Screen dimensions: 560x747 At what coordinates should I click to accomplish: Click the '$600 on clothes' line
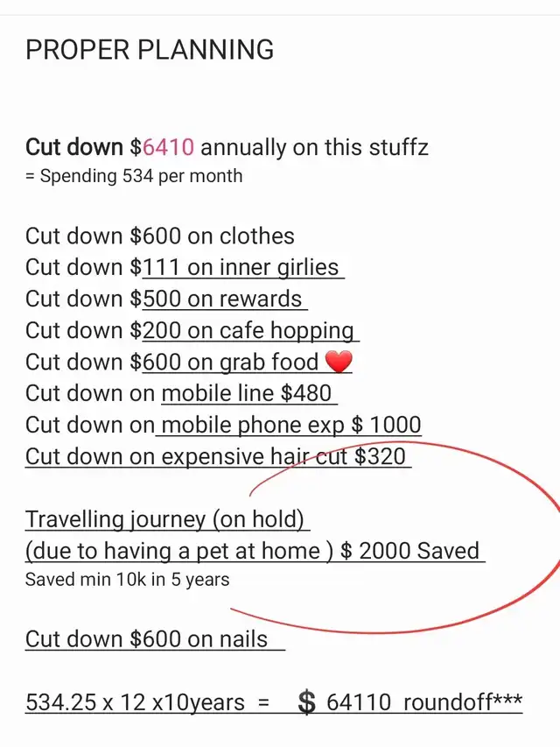[159, 236]
